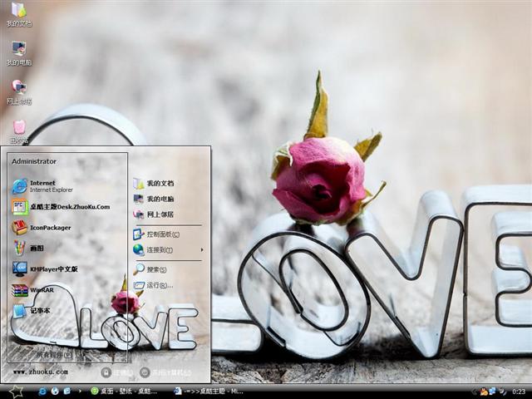Open WinRAR in the Start menu
Viewport: 532px width, 399px height.
pos(42,290)
